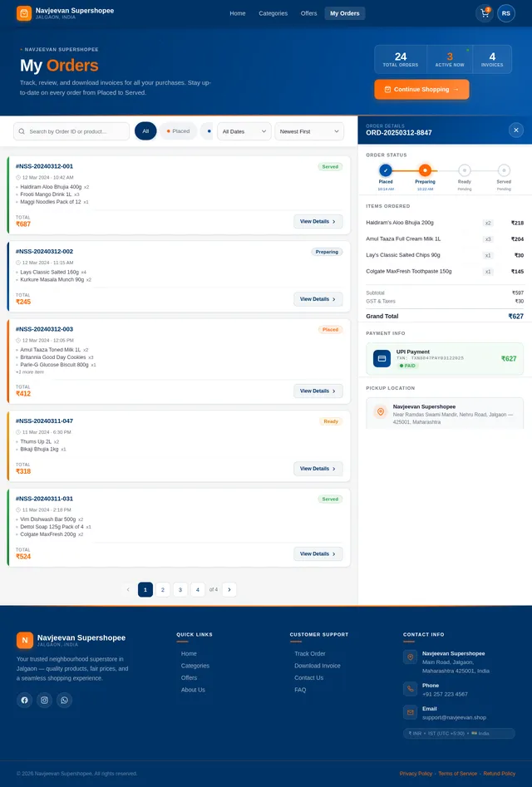Image resolution: width=532 pixels, height=787 pixels.
Task: Close the order details panel
Action: pos(516,130)
